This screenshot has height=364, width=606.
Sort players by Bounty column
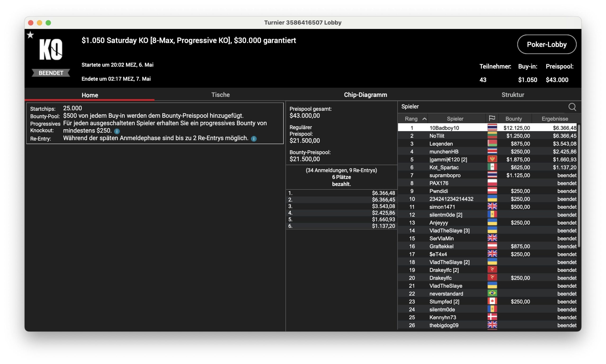pyautogui.click(x=513, y=119)
